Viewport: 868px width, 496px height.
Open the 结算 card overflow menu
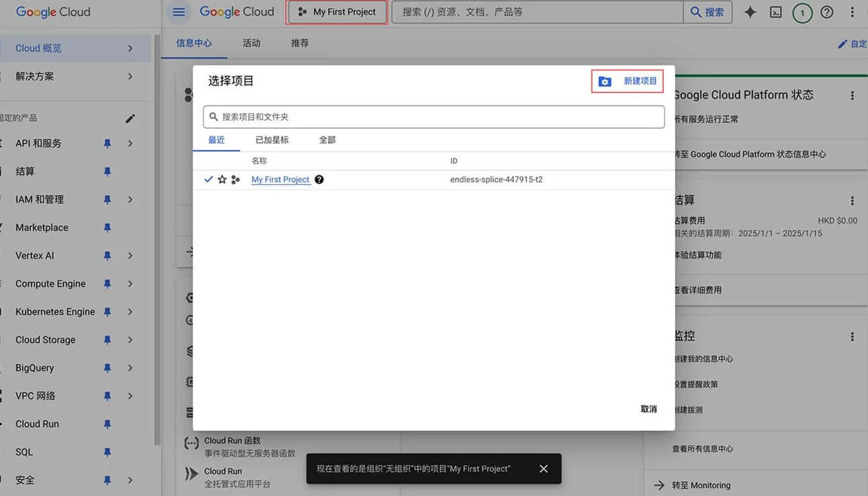(853, 200)
